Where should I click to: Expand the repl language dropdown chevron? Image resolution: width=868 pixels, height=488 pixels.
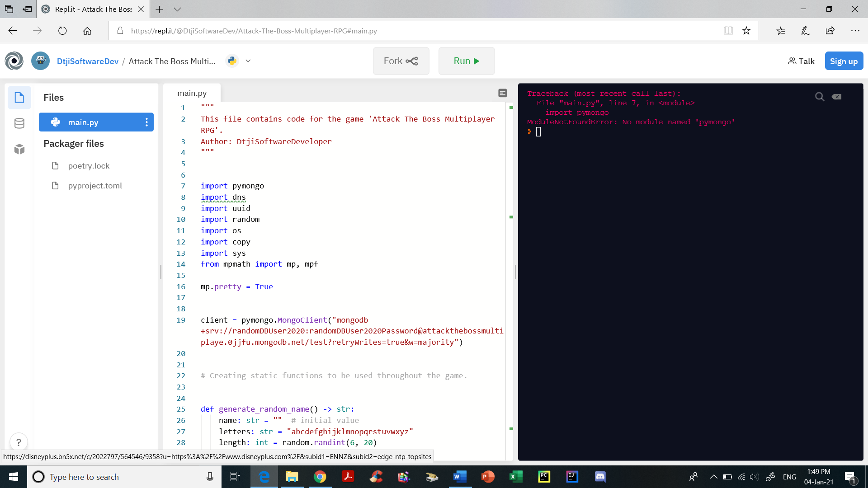(x=248, y=61)
